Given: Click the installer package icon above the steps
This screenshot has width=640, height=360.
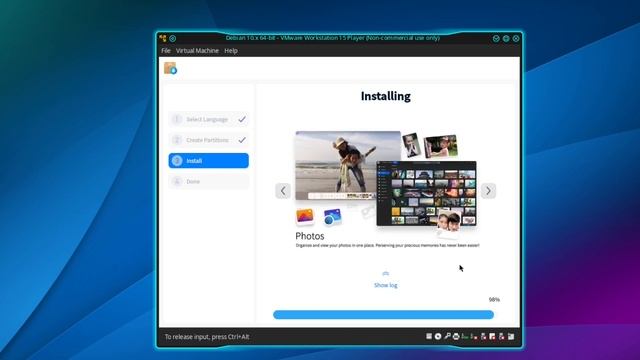Looking at the screenshot, I should click(x=170, y=68).
